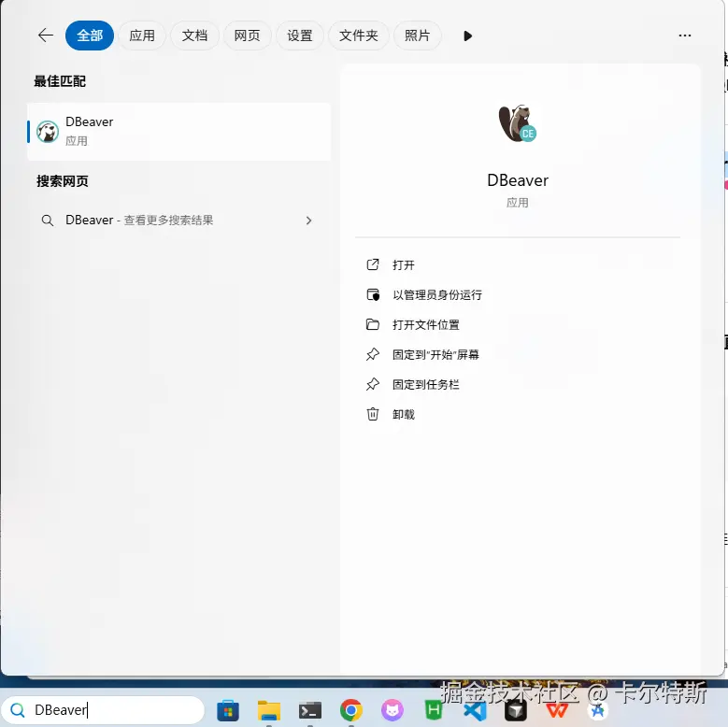Choose 固定到任务栏
Viewport: 728px width, 727px height.
click(x=426, y=384)
